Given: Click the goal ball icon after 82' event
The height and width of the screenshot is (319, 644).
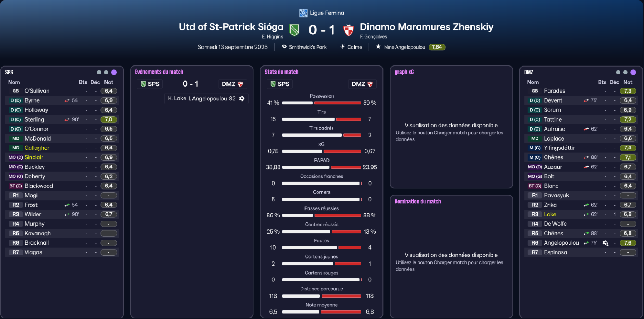Looking at the screenshot, I should click(242, 99).
